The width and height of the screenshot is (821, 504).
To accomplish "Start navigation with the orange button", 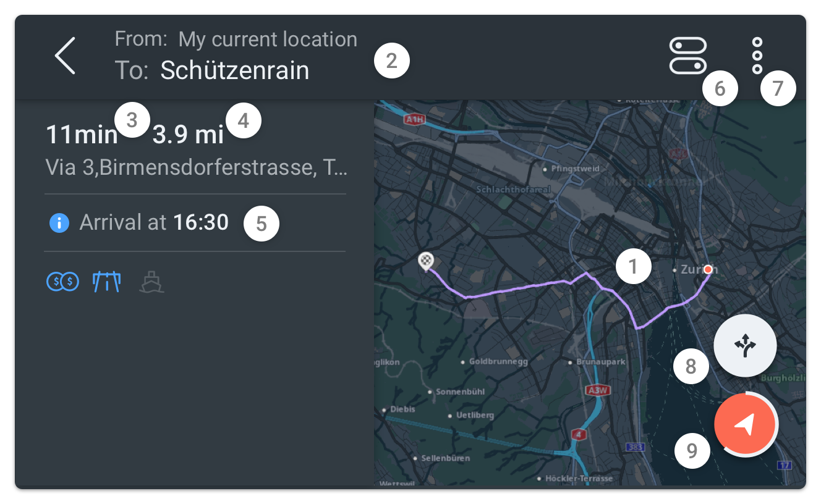I will tap(745, 424).
